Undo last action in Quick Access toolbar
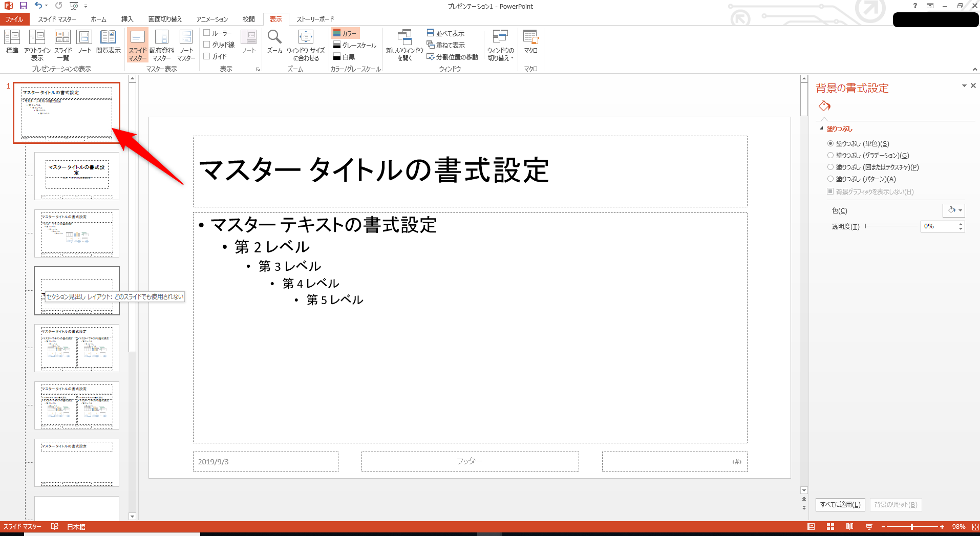The height and width of the screenshot is (536, 980). [38, 6]
